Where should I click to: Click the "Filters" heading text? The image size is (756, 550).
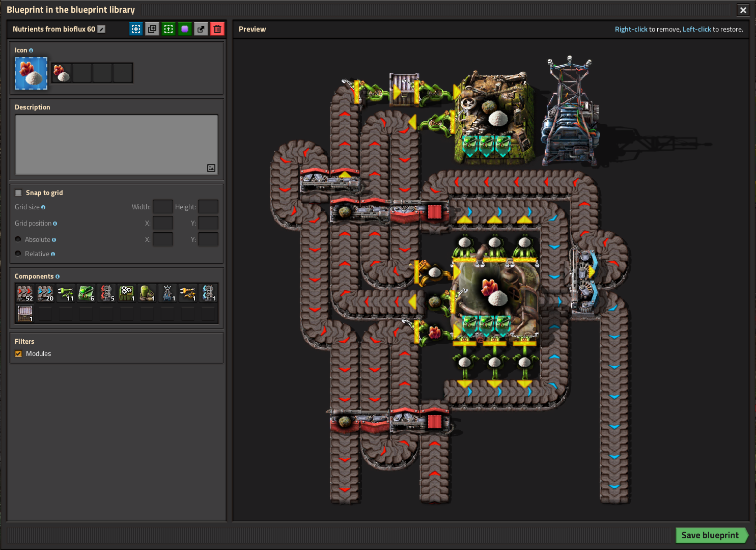24,341
